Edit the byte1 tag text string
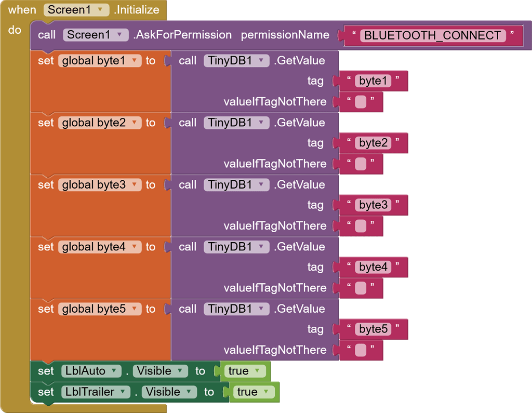Image resolution: width=532 pixels, height=413 pixels. (x=373, y=81)
